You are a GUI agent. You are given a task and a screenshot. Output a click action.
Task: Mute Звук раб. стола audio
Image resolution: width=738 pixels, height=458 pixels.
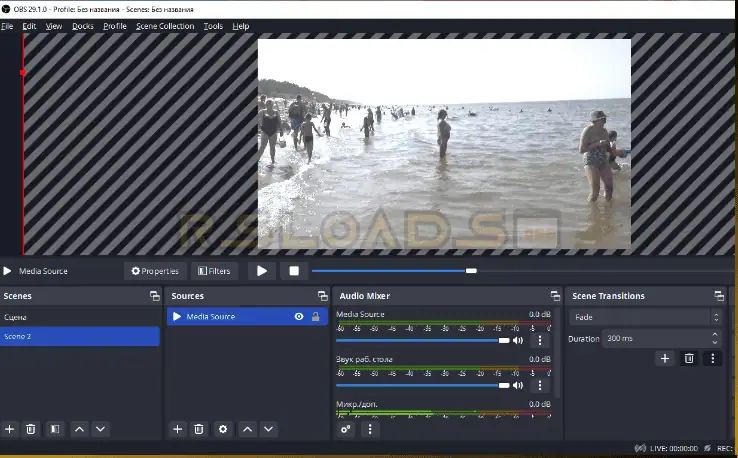(518, 386)
